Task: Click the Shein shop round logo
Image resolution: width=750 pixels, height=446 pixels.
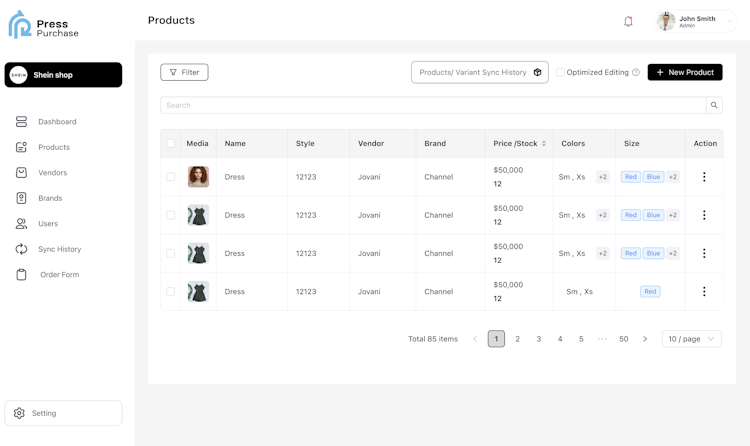Action: (x=19, y=75)
